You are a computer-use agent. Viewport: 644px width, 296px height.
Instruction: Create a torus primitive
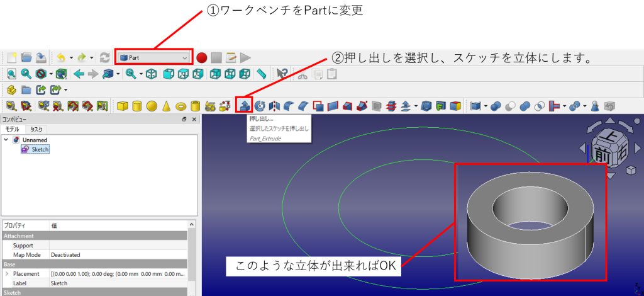(x=180, y=106)
